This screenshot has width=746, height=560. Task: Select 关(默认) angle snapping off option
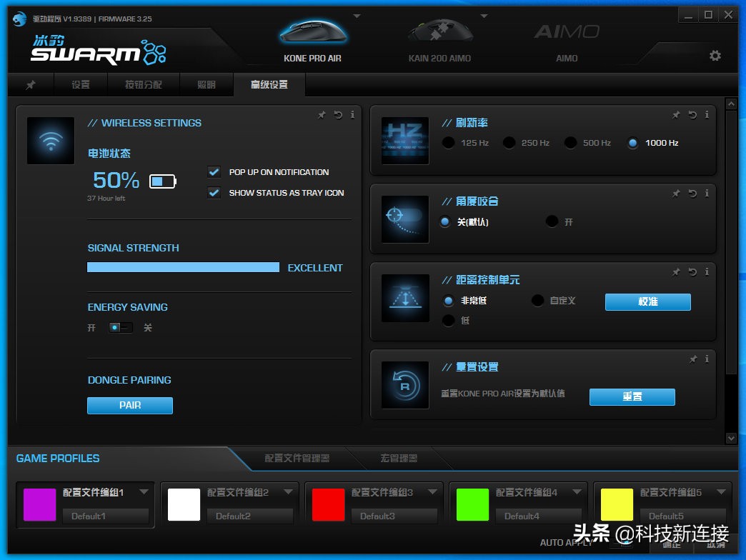click(445, 221)
